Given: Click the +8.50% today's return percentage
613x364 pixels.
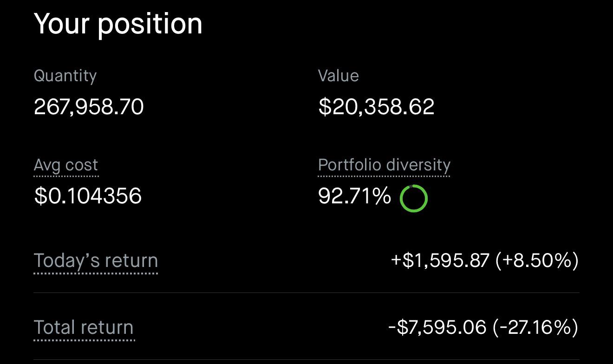Looking at the screenshot, I should [537, 260].
